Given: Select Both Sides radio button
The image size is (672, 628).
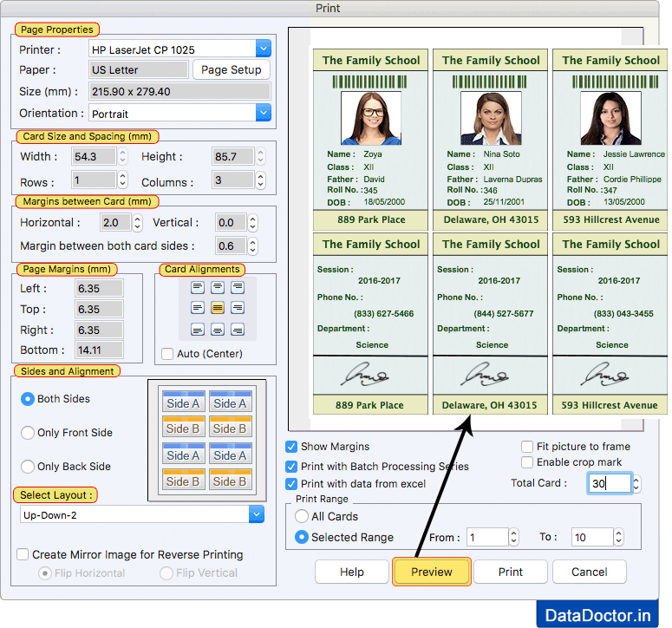Looking at the screenshot, I should coord(28,399).
